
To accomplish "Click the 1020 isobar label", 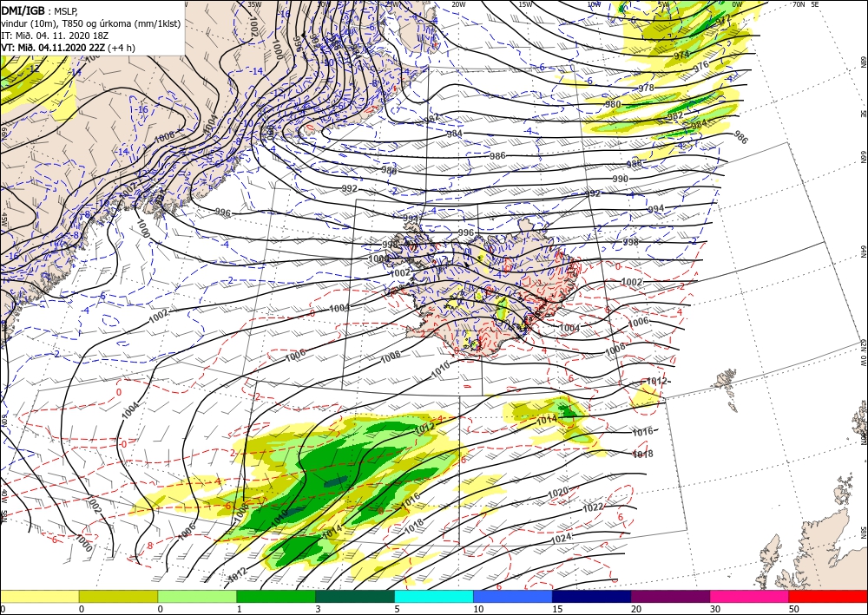I will 557,492.
